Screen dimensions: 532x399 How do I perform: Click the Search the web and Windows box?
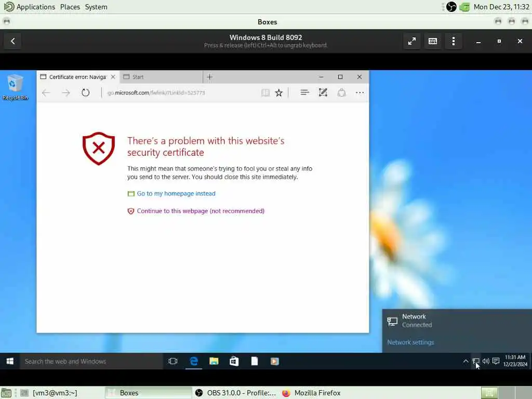pos(91,362)
